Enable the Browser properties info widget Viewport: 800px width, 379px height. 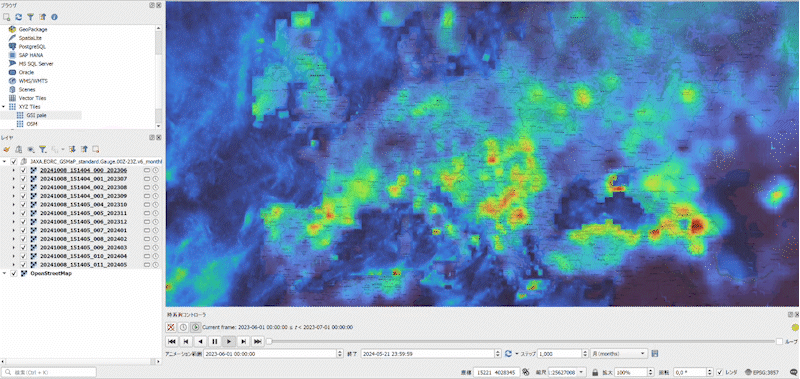click(x=54, y=17)
